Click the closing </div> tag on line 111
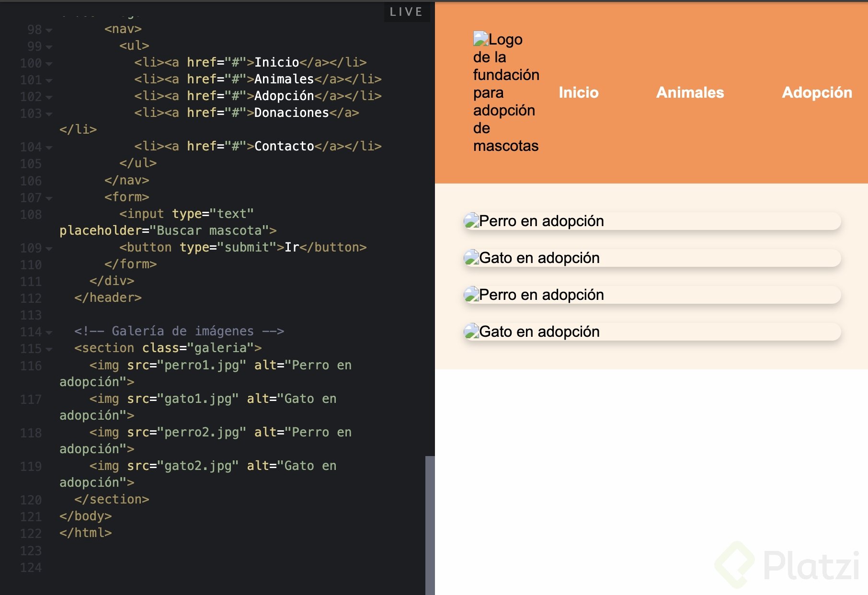This screenshot has width=868, height=595. pyautogui.click(x=112, y=281)
